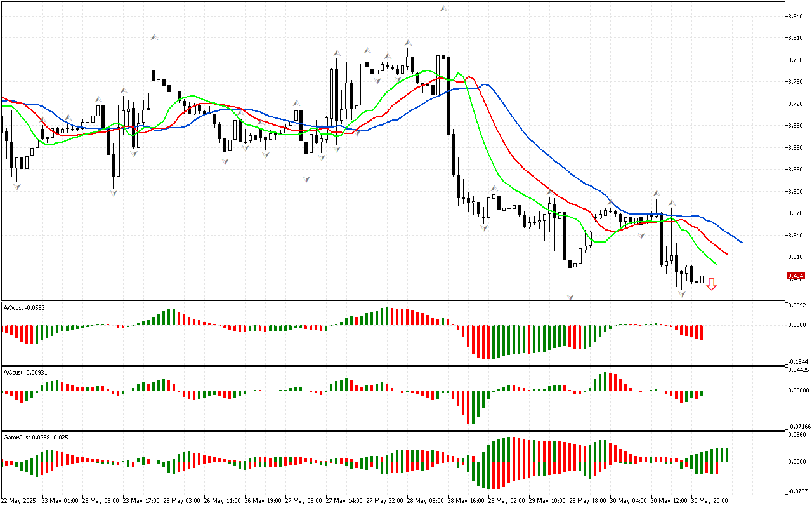Click the 3.840 value on the price scale

(x=796, y=17)
